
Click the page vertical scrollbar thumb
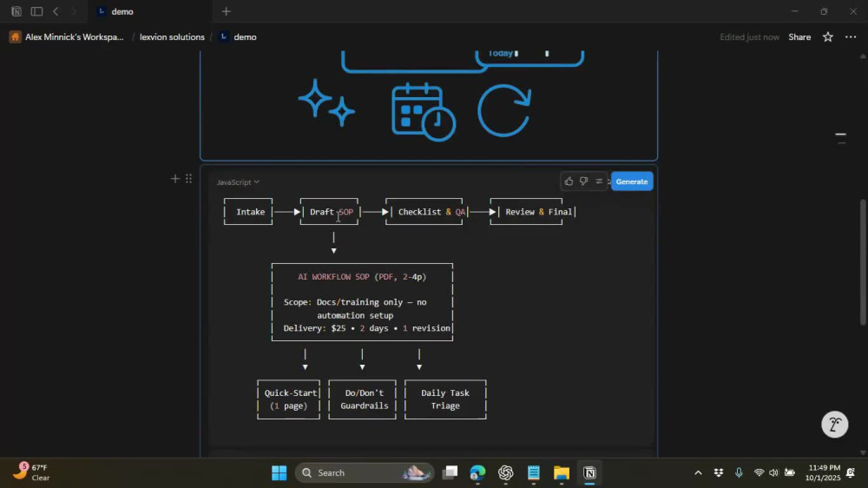pos(863,262)
